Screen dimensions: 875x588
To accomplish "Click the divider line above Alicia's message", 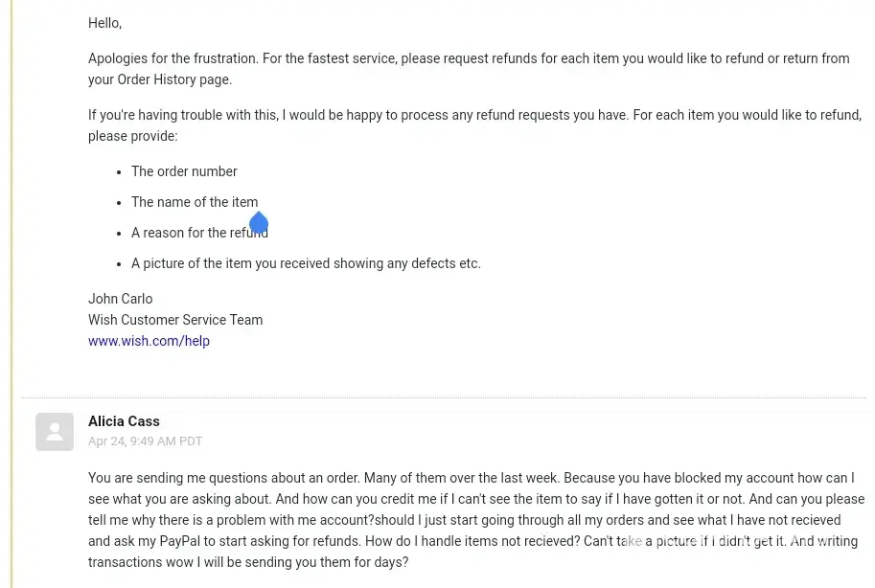I will [x=443, y=397].
